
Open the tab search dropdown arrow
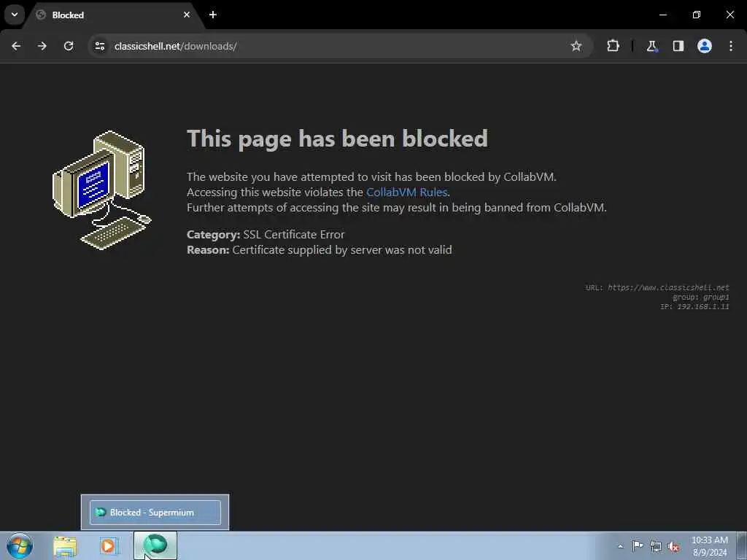tap(15, 15)
